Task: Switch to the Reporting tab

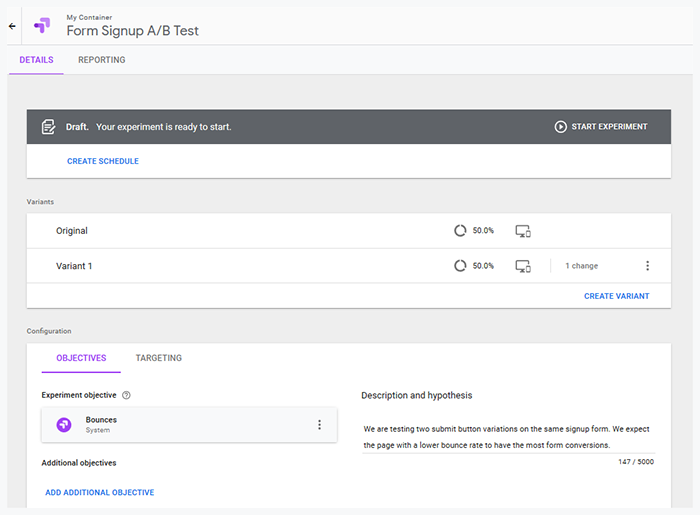Action: tap(102, 60)
